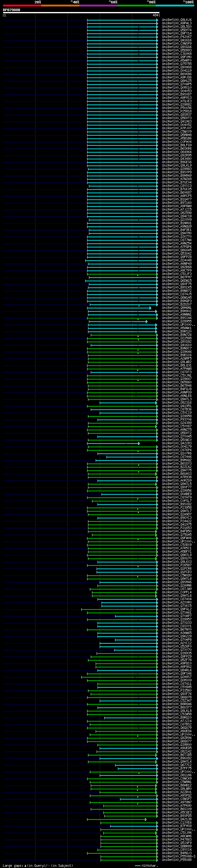Select hit label UniRef100_B2D2G7
This screenshot has height=868, width=197.
pyautogui.click(x=177, y=304)
